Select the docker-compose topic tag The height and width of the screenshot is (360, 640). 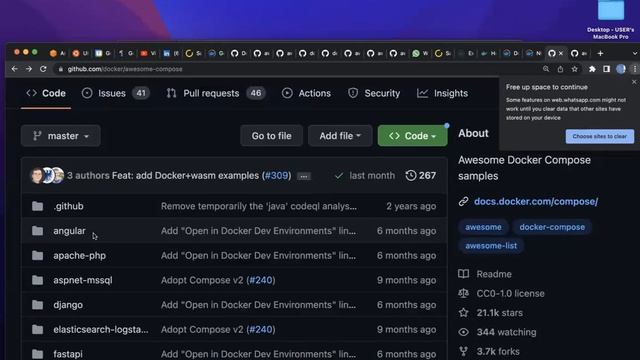click(552, 227)
